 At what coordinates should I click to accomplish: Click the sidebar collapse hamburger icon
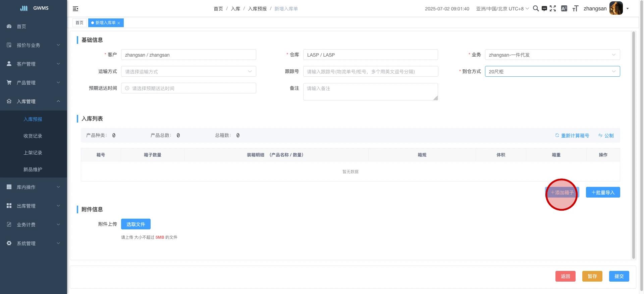pyautogui.click(x=75, y=9)
